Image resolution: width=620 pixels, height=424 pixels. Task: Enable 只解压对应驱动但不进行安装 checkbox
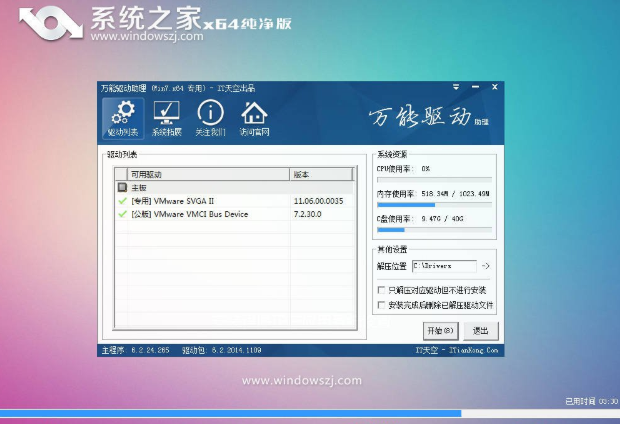coord(381,290)
